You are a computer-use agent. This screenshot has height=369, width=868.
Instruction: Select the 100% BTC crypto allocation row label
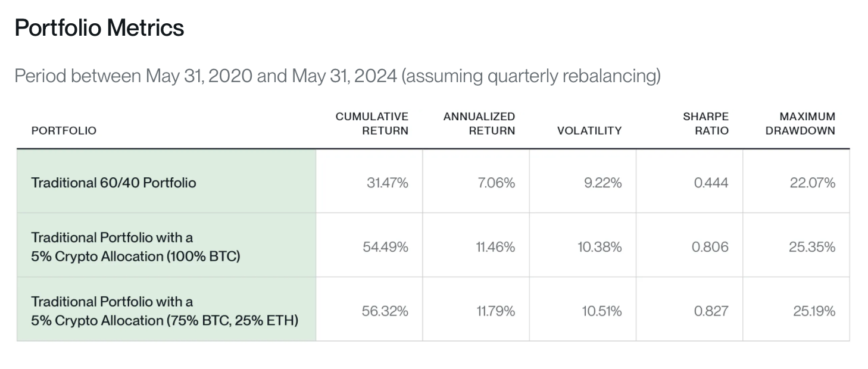click(x=135, y=247)
